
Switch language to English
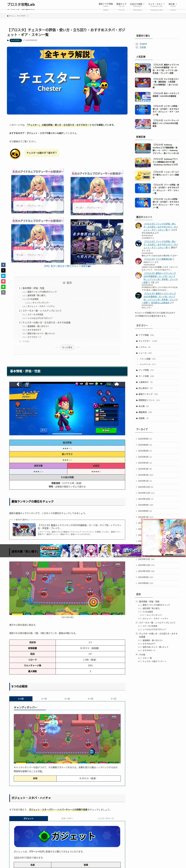(143, 44)
